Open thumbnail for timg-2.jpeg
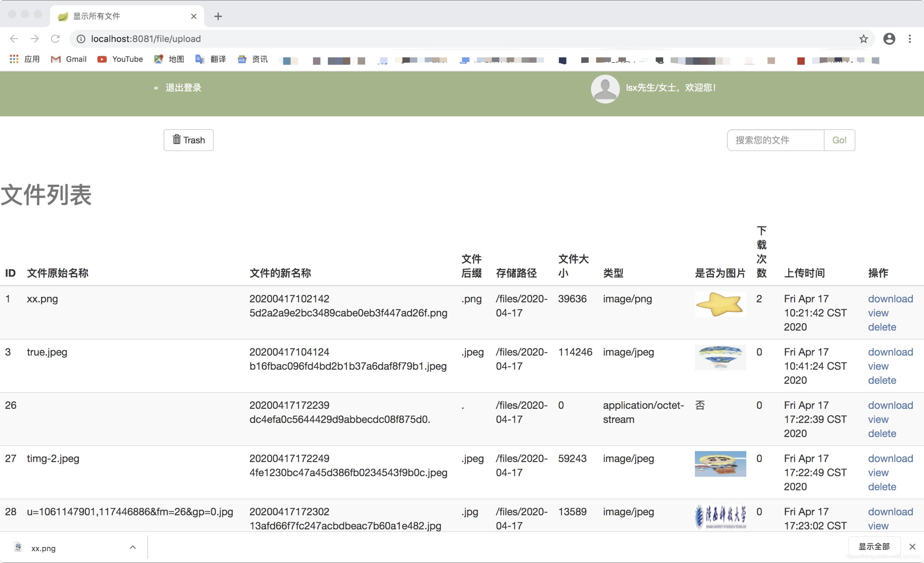Screen dimensions: 924x563 pyautogui.click(x=720, y=464)
